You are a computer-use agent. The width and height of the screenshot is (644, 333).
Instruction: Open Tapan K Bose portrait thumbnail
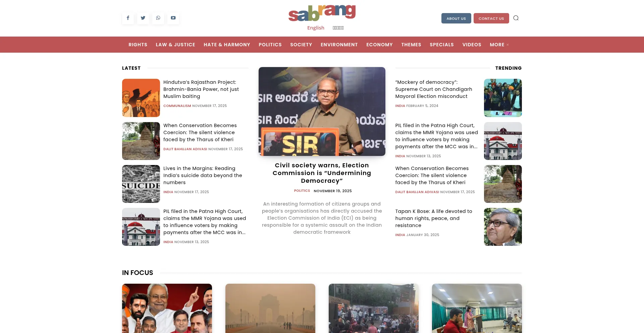click(x=503, y=227)
